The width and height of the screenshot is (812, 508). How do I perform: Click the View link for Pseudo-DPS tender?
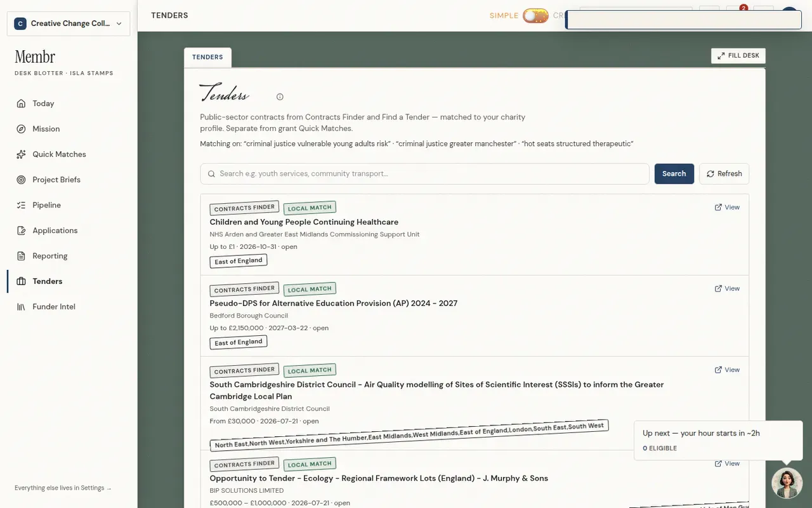click(727, 288)
